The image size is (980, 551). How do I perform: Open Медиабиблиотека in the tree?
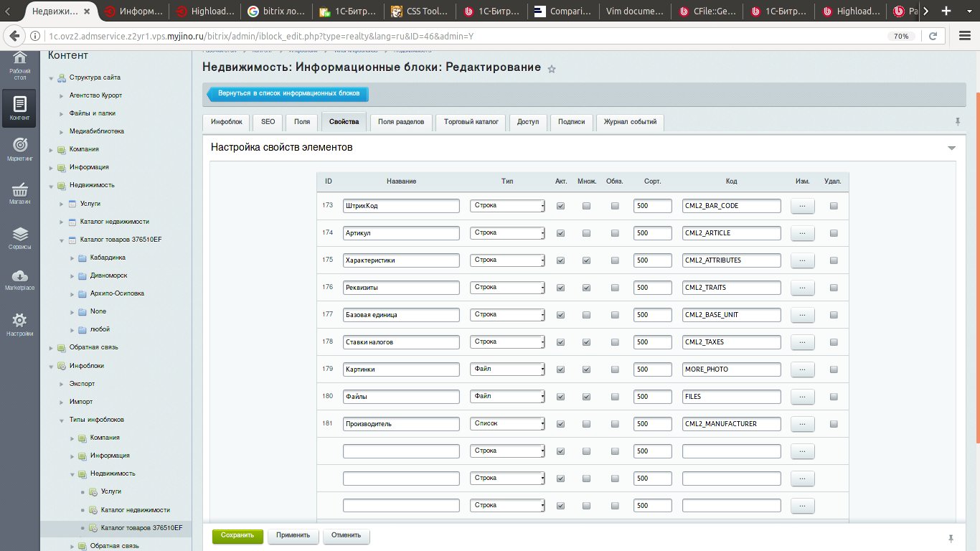coord(97,131)
